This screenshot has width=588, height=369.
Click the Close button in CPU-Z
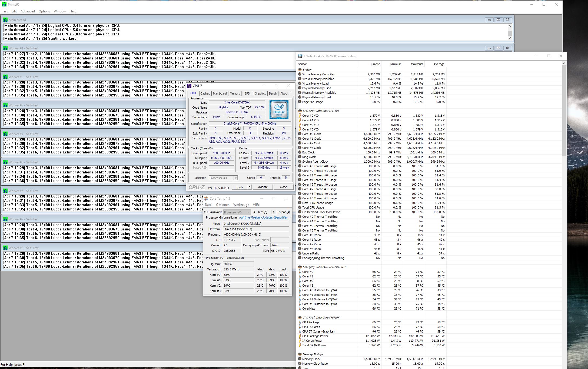283,187
